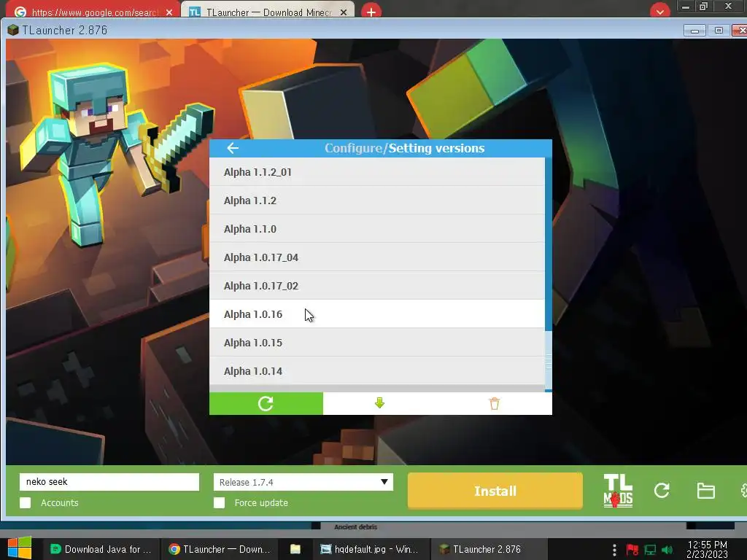
Task: Open the settings gear icon at right edge
Action: (743, 491)
